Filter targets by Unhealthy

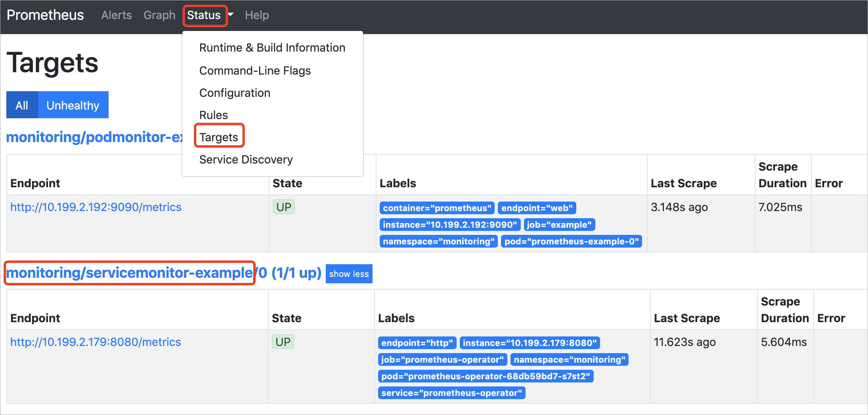click(73, 105)
